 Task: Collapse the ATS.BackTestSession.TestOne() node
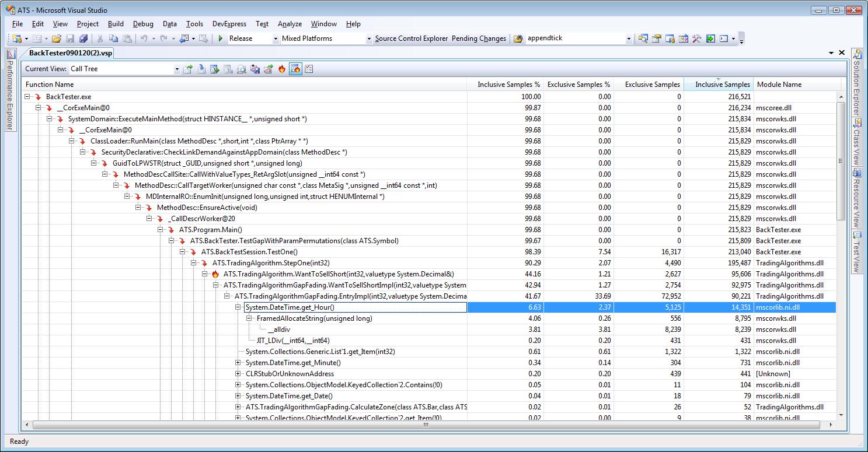click(183, 252)
